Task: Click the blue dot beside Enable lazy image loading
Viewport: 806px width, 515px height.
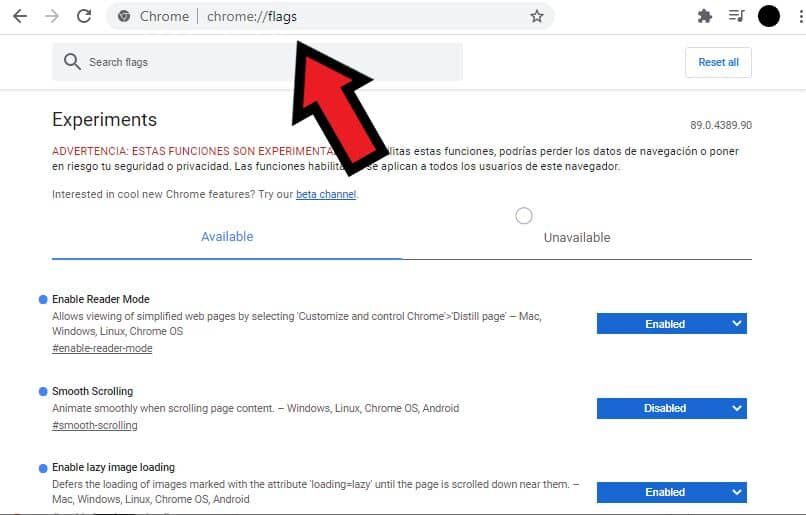Action: coord(43,468)
